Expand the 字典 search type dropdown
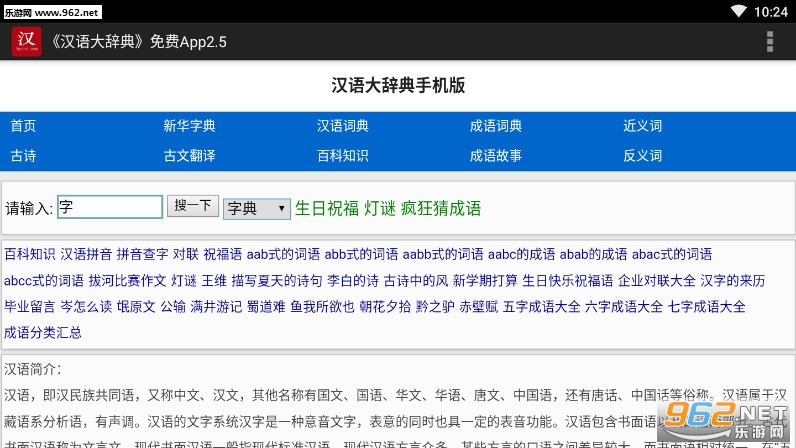This screenshot has width=796, height=448. point(256,208)
